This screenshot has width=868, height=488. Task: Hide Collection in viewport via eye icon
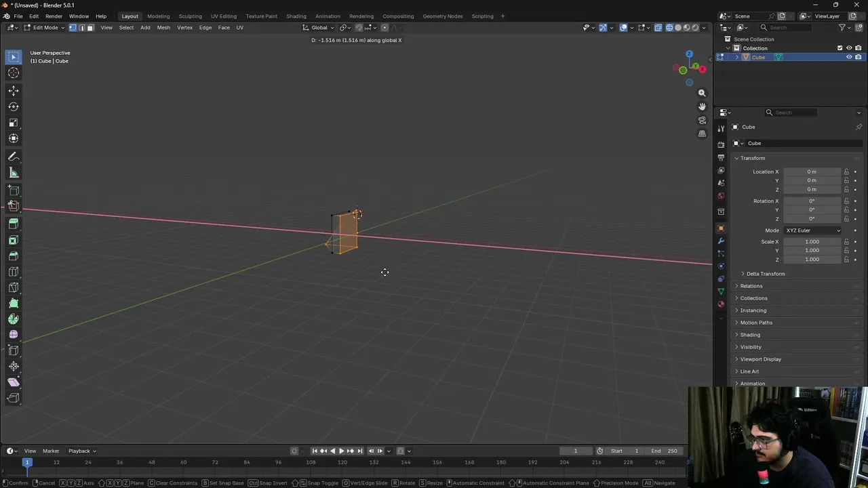[x=849, y=48]
